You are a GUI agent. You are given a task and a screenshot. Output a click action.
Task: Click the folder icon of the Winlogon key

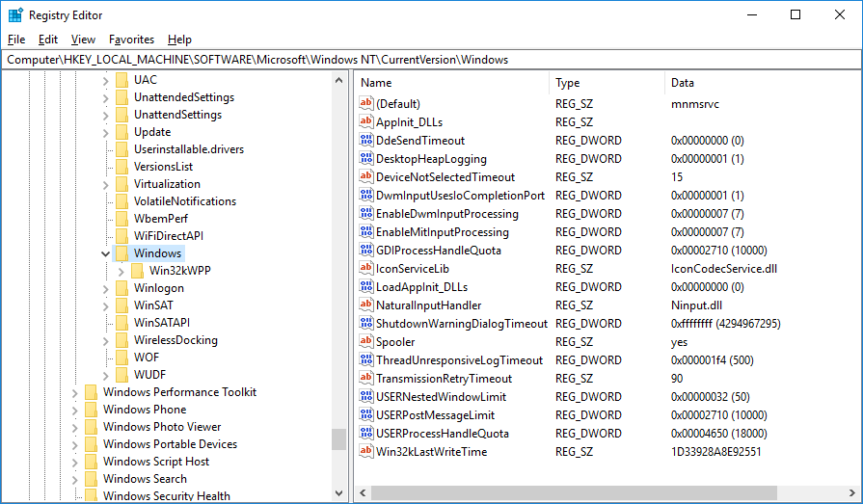(122, 288)
